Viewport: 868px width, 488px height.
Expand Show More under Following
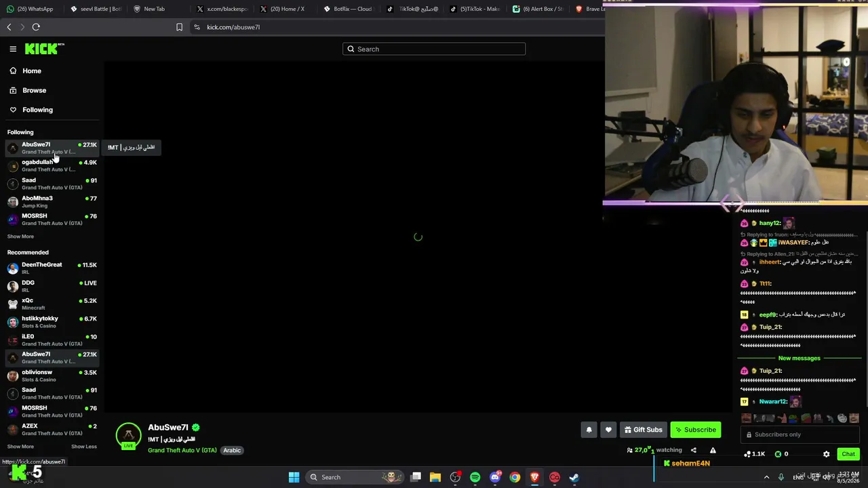(20, 237)
